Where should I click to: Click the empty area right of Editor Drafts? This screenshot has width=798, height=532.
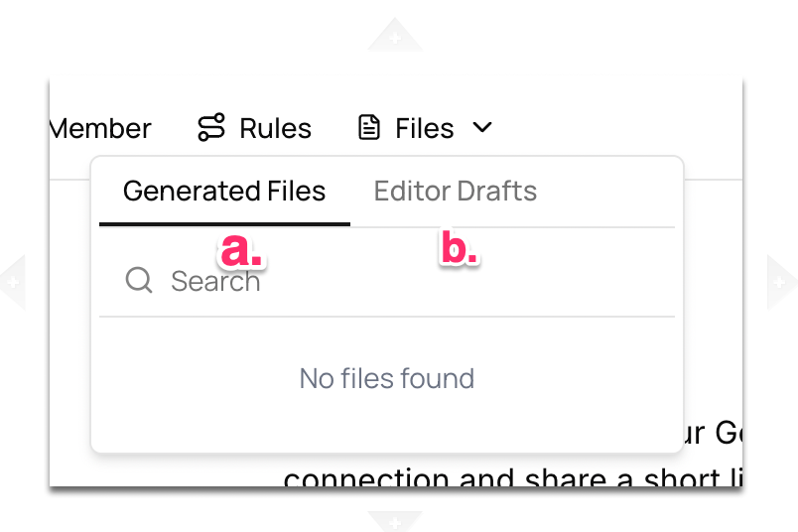point(605,192)
